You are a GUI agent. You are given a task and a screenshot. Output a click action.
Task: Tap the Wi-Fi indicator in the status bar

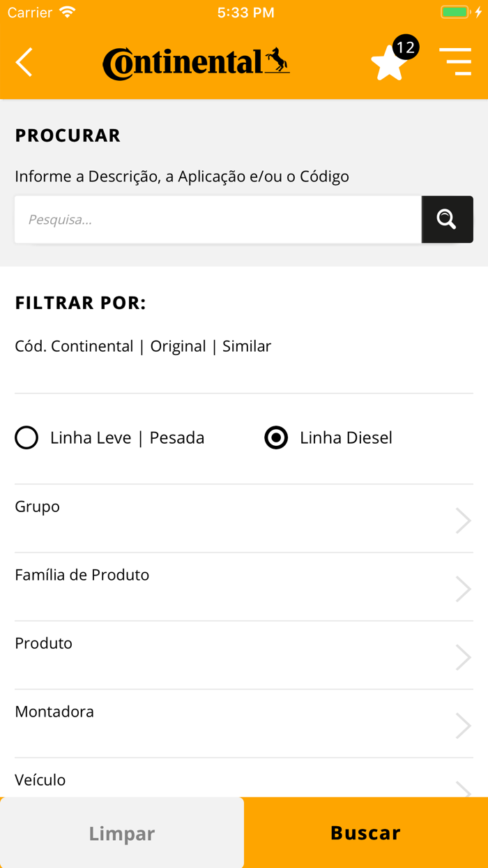click(x=65, y=11)
